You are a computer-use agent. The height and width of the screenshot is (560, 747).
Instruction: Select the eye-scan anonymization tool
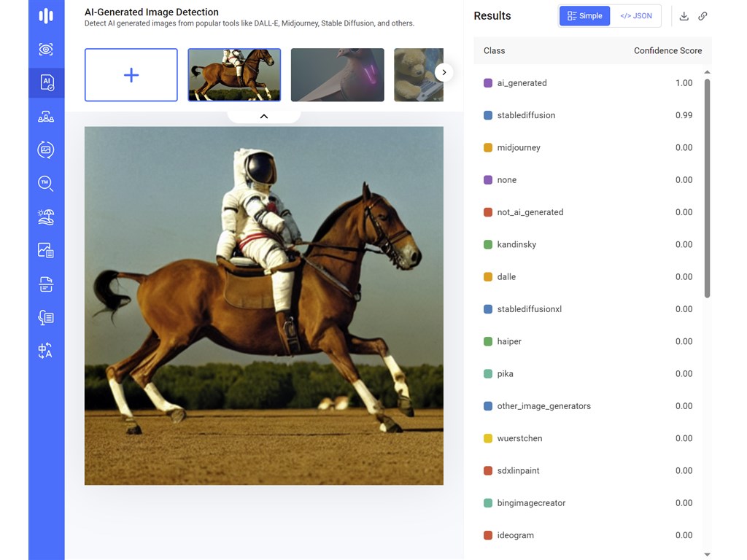click(45, 49)
